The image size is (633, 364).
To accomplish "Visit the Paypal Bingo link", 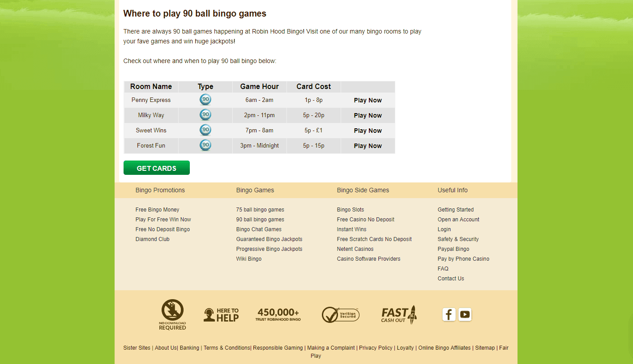I will pyautogui.click(x=453, y=249).
